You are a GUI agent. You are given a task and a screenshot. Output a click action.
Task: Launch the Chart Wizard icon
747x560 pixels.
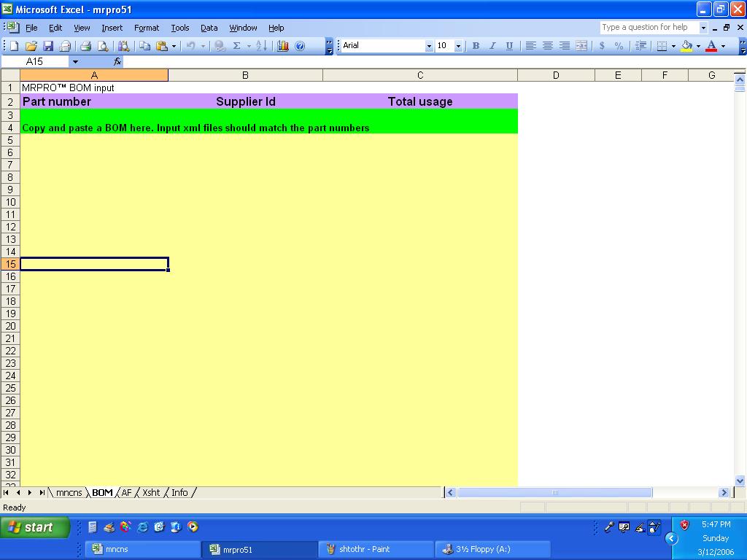(283, 46)
